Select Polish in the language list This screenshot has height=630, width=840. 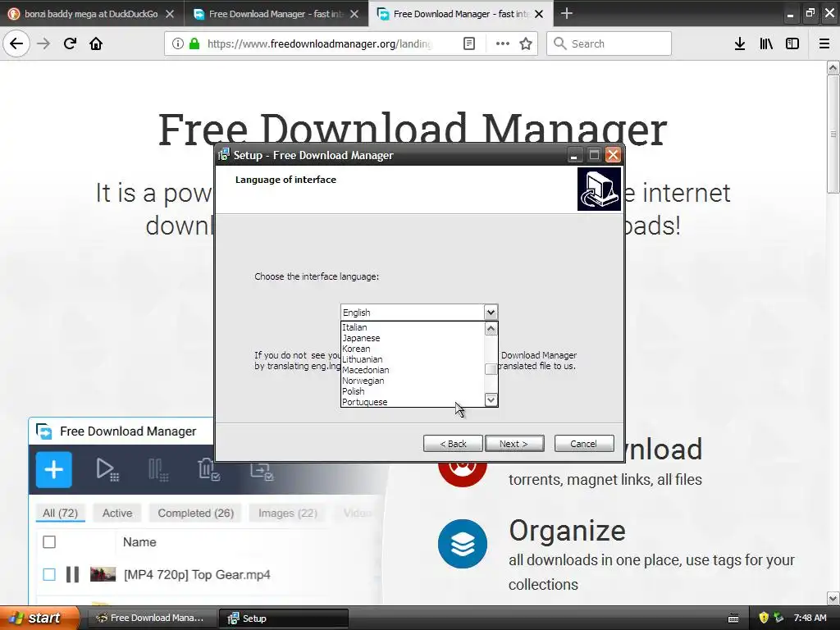coord(412,391)
